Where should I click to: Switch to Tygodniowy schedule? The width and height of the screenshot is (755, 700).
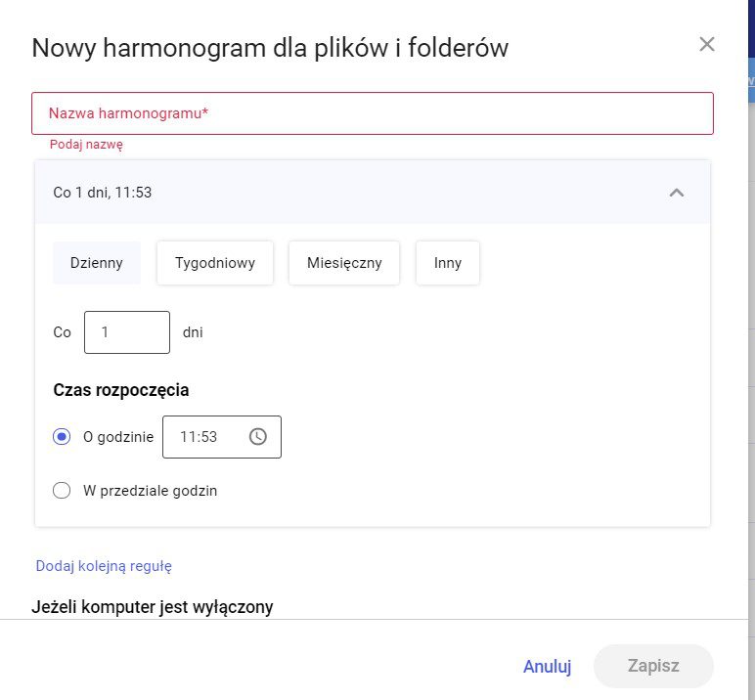215,263
